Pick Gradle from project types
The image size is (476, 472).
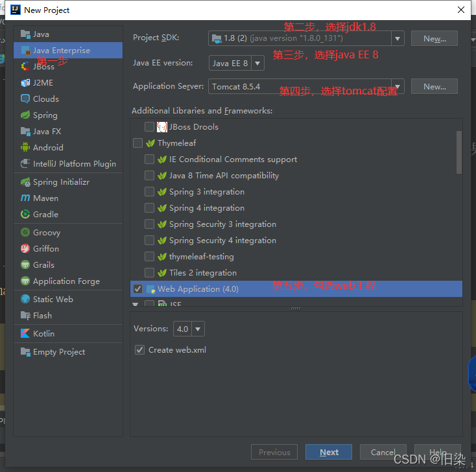pyautogui.click(x=68, y=215)
